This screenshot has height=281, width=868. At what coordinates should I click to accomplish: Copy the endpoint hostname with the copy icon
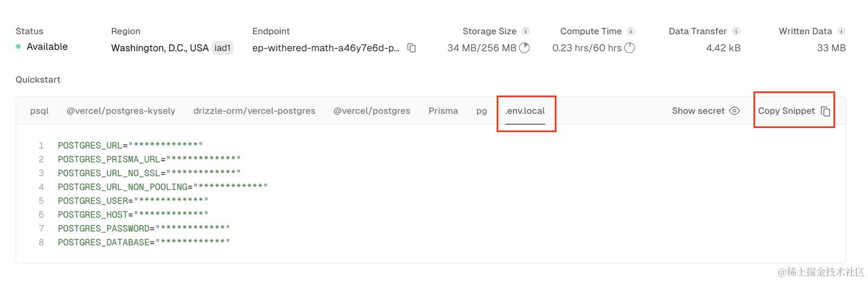412,48
